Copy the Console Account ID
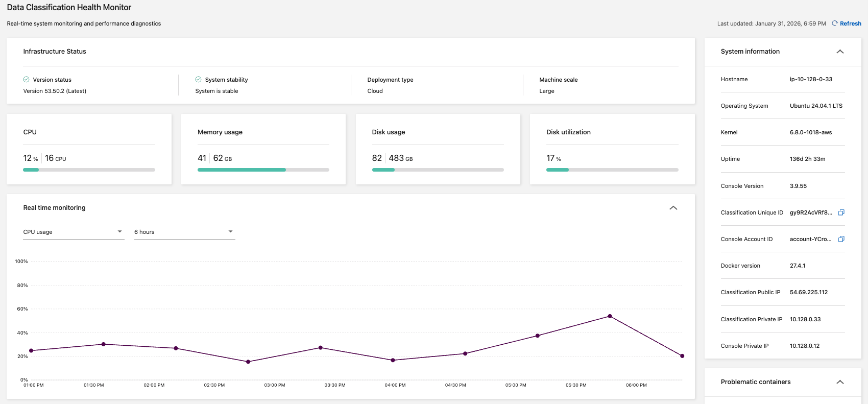 [x=841, y=239]
